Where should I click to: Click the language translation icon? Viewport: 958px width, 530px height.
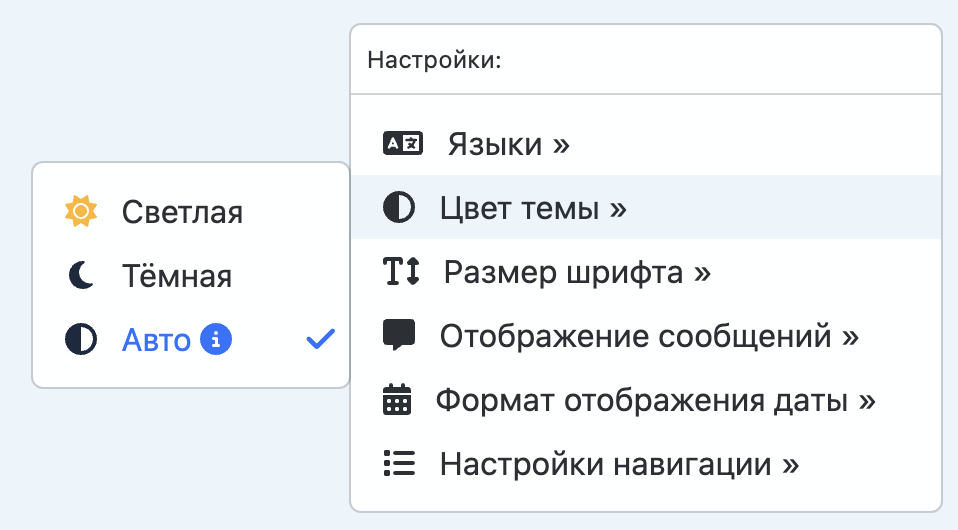(403, 144)
